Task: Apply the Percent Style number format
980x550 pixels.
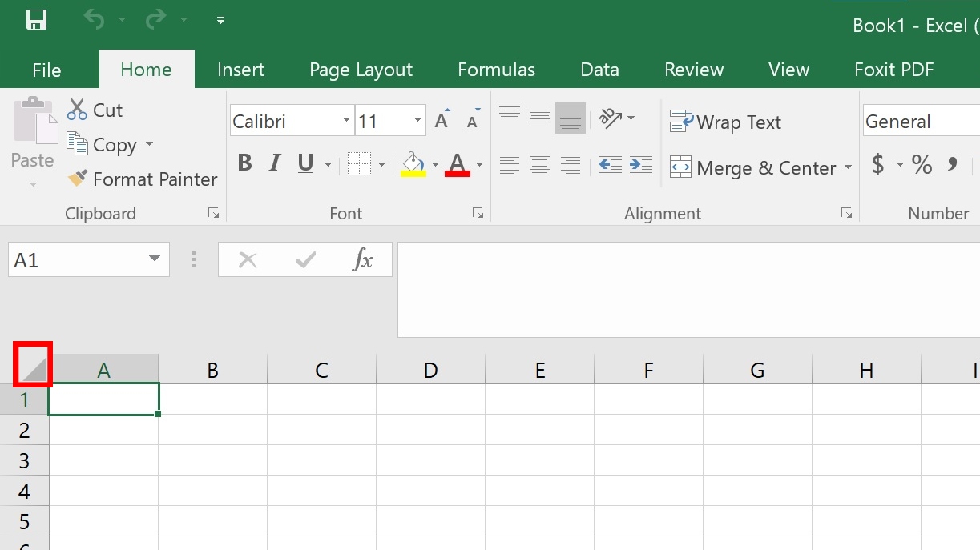Action: 921,164
